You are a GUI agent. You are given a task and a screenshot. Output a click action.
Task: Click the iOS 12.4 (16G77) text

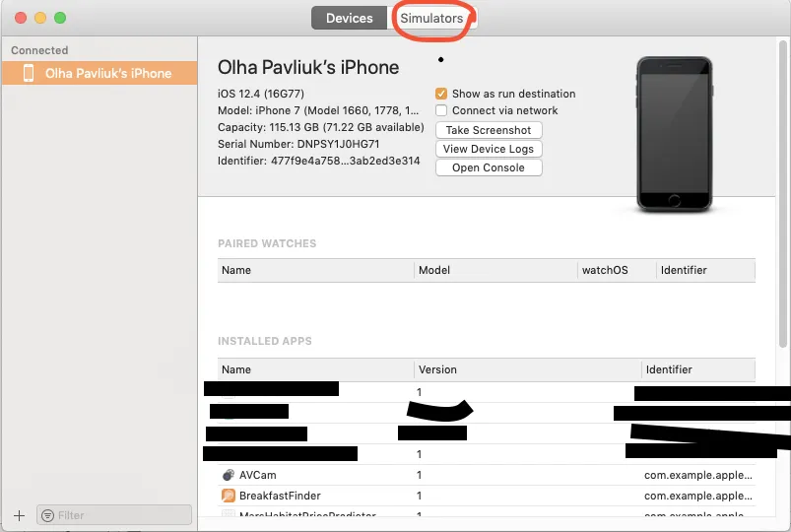pos(261,94)
